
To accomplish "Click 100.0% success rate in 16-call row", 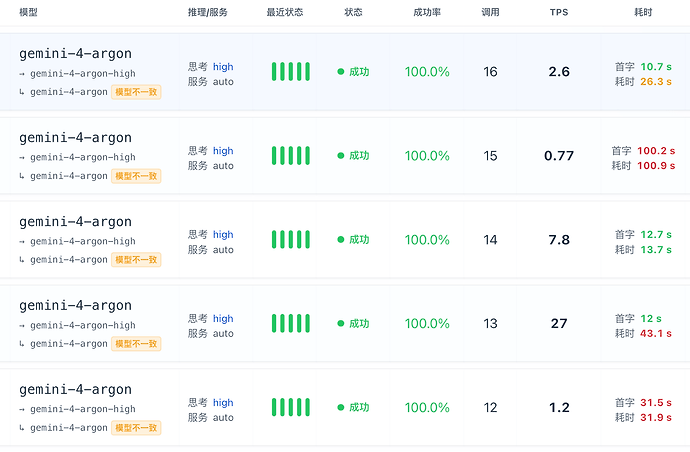I will tap(427, 72).
